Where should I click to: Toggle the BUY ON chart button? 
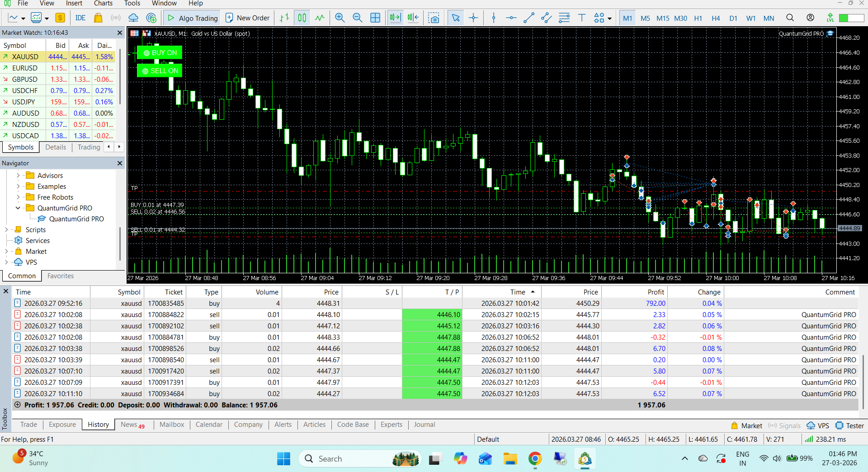pyautogui.click(x=160, y=53)
